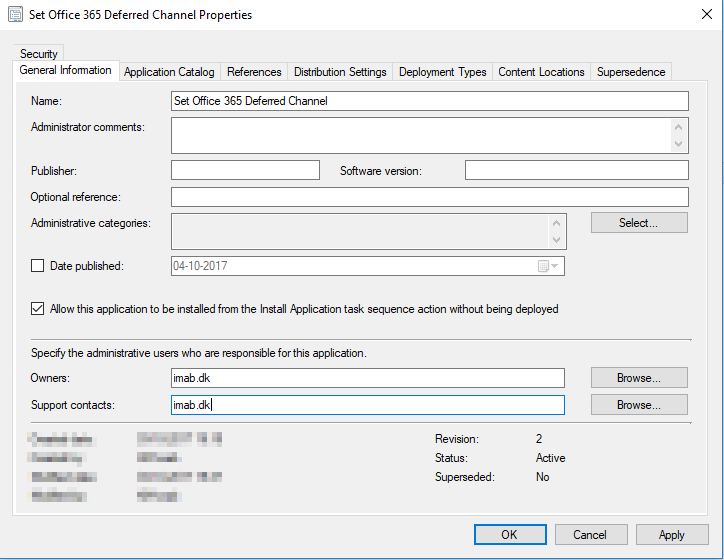Click into the Name field
This screenshot has width=724, height=560.
pos(429,101)
